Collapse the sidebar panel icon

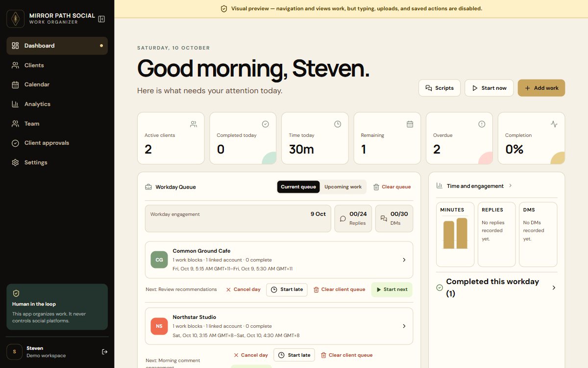click(101, 19)
